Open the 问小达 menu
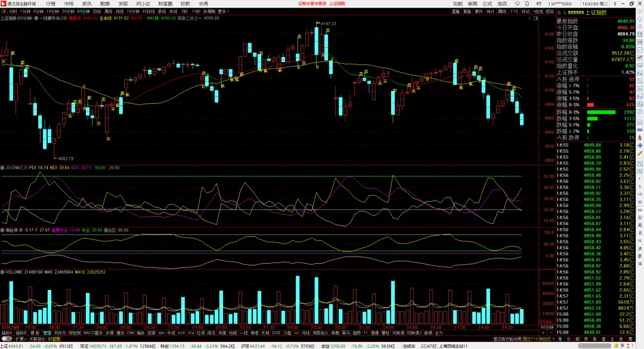Image resolution: width=644 pixels, height=349 pixels. tap(143, 4)
